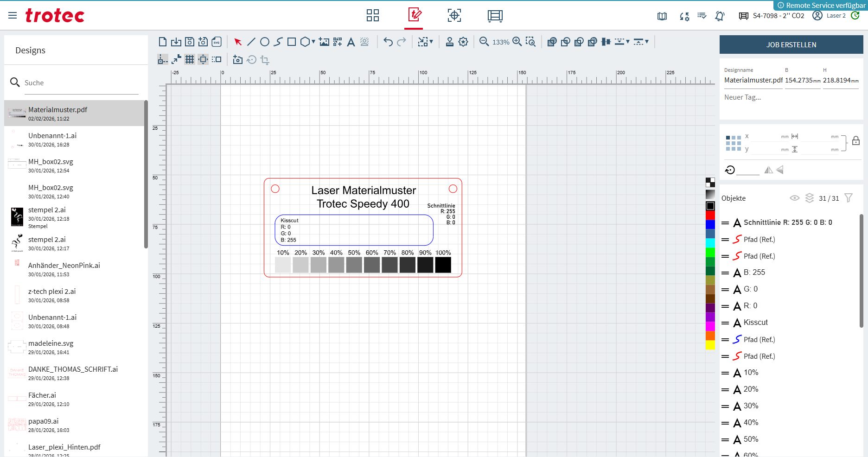Pick the red color swatch

pyautogui.click(x=710, y=216)
